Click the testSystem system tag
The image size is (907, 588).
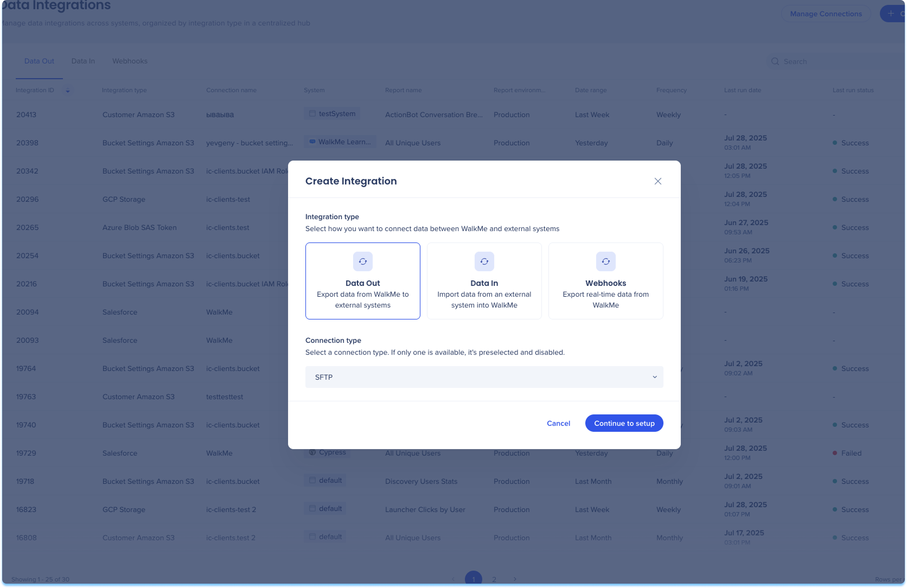pyautogui.click(x=332, y=114)
